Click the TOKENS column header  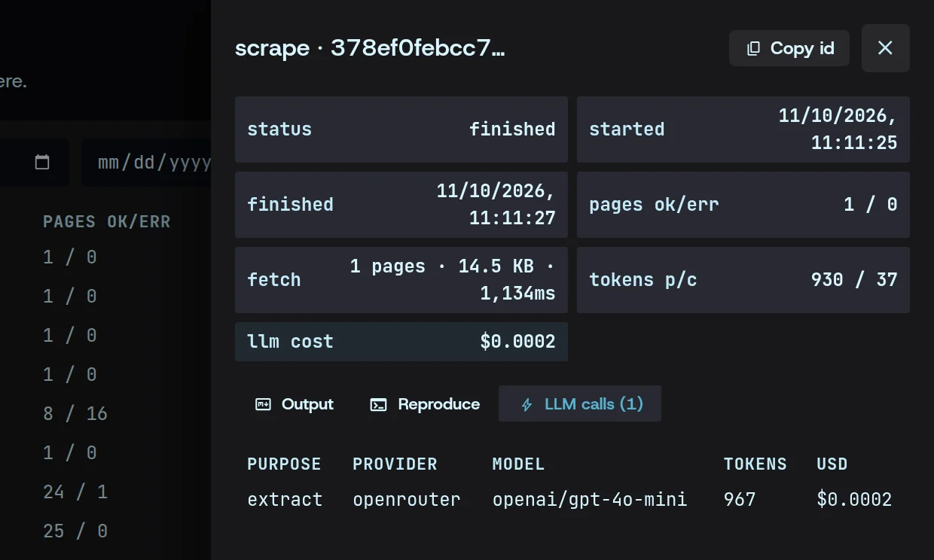pos(755,464)
